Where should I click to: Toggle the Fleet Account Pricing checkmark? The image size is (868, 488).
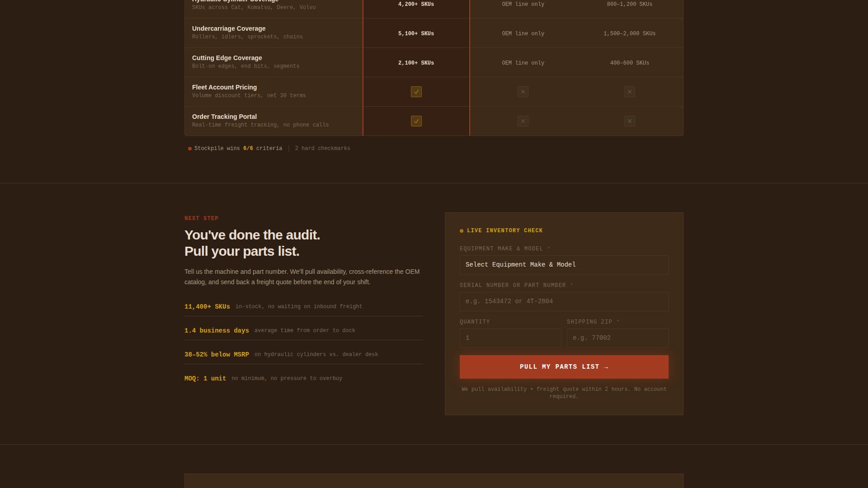click(416, 92)
